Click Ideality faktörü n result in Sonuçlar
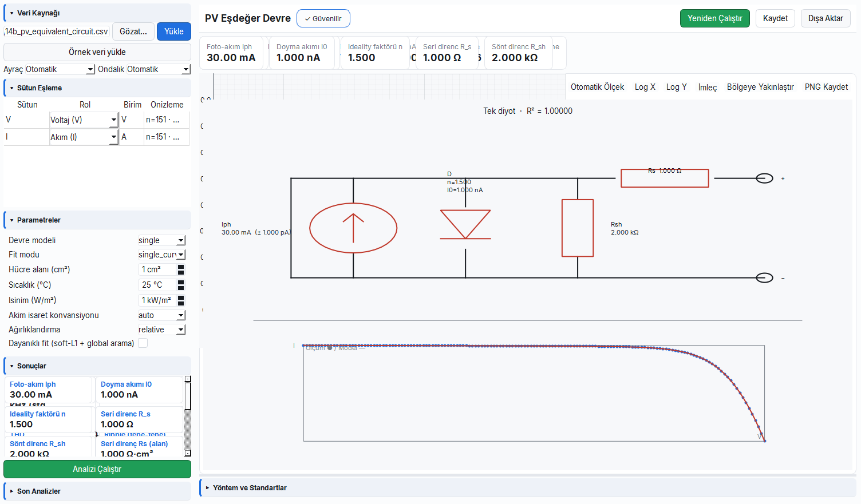 pyautogui.click(x=49, y=419)
